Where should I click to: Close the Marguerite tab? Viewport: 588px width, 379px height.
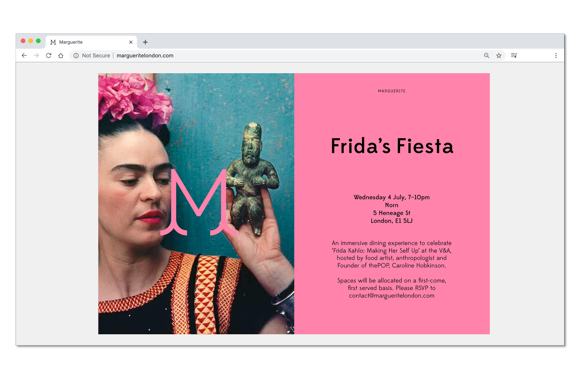point(131,42)
